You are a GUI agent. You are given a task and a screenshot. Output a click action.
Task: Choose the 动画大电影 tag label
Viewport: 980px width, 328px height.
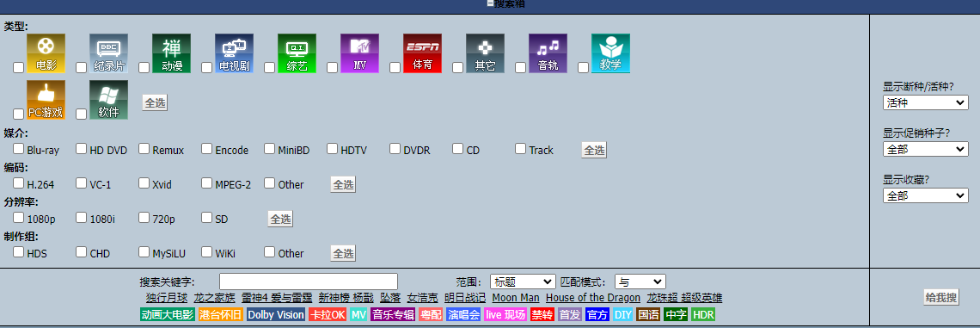coord(168,314)
